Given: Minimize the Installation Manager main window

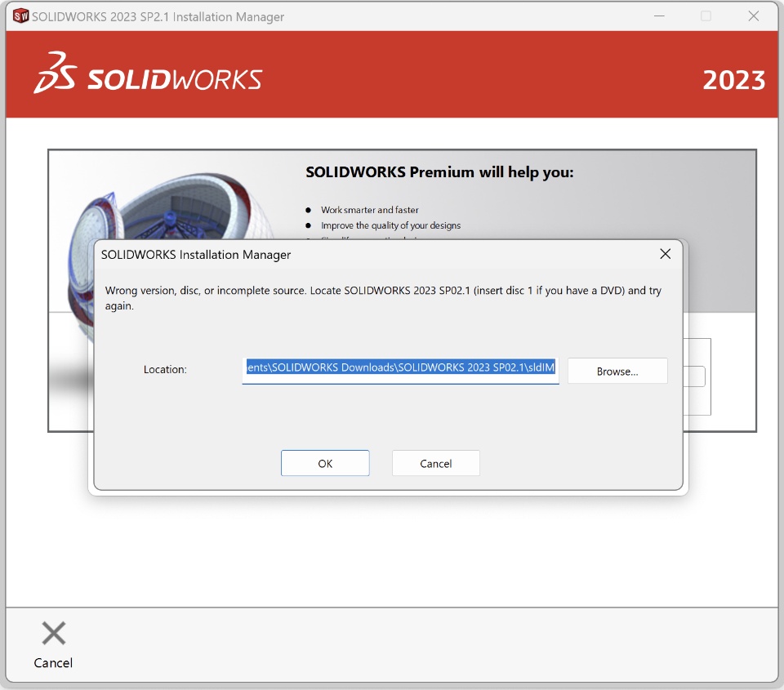Looking at the screenshot, I should tap(659, 16).
